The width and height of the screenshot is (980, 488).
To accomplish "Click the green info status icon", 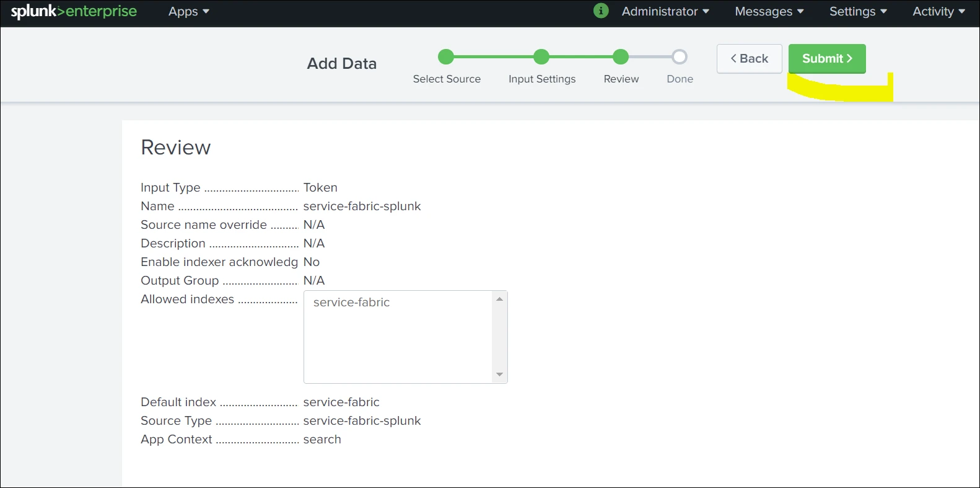I will click(601, 11).
